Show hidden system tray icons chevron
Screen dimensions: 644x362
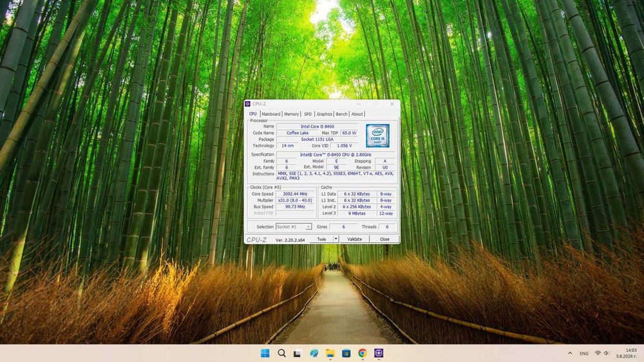570,354
